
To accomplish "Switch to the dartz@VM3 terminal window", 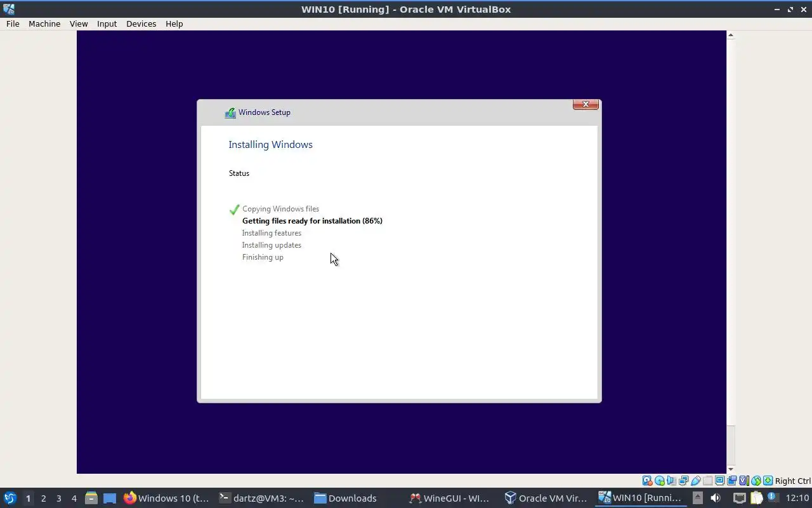I will pos(261,498).
